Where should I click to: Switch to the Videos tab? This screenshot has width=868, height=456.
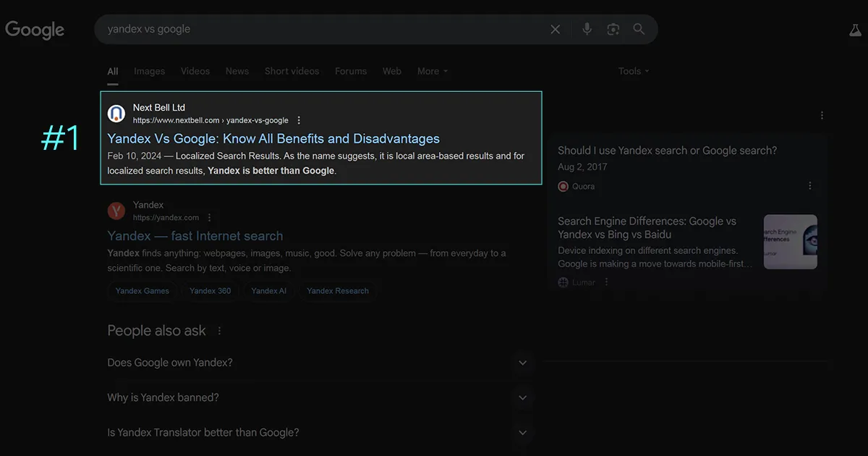[195, 71]
